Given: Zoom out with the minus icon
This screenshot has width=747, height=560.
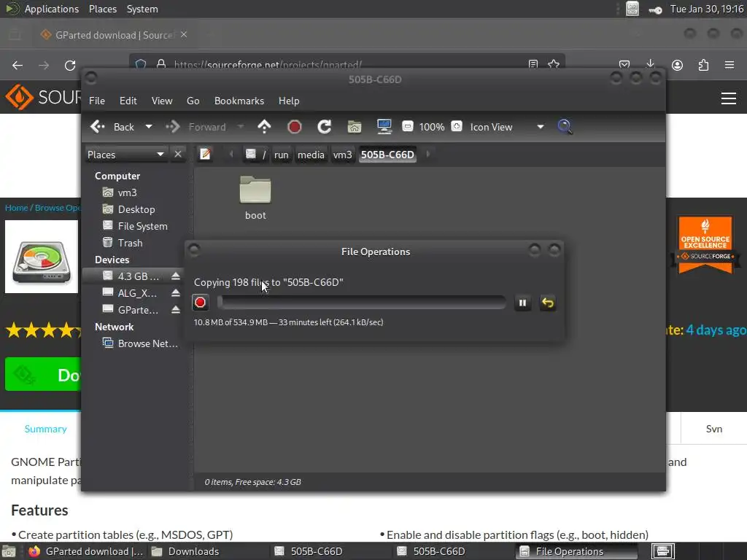Looking at the screenshot, I should 408,127.
